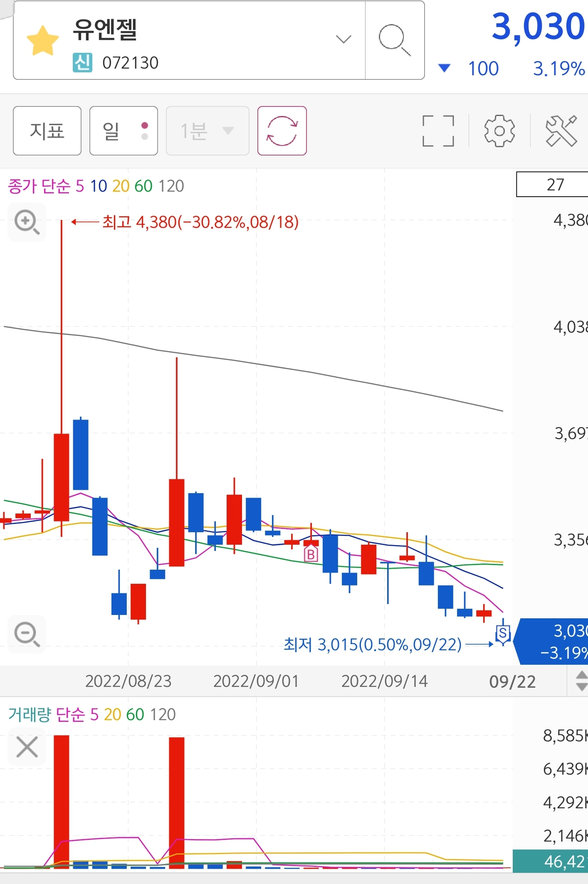This screenshot has width=588, height=884.
Task: Select the blue 10-day average label
Action: click(99, 186)
